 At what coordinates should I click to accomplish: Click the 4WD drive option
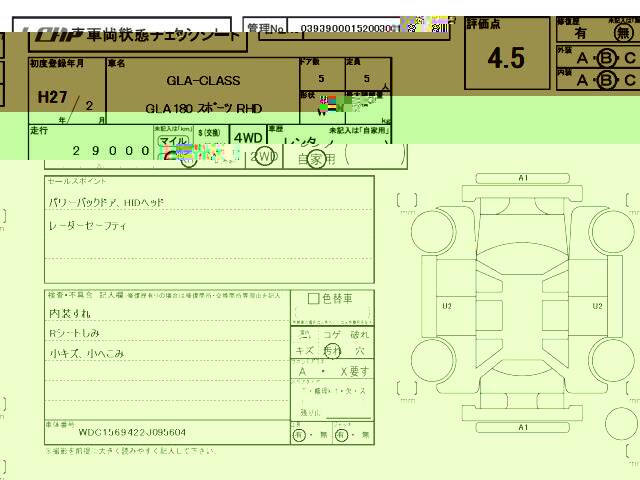[248, 138]
